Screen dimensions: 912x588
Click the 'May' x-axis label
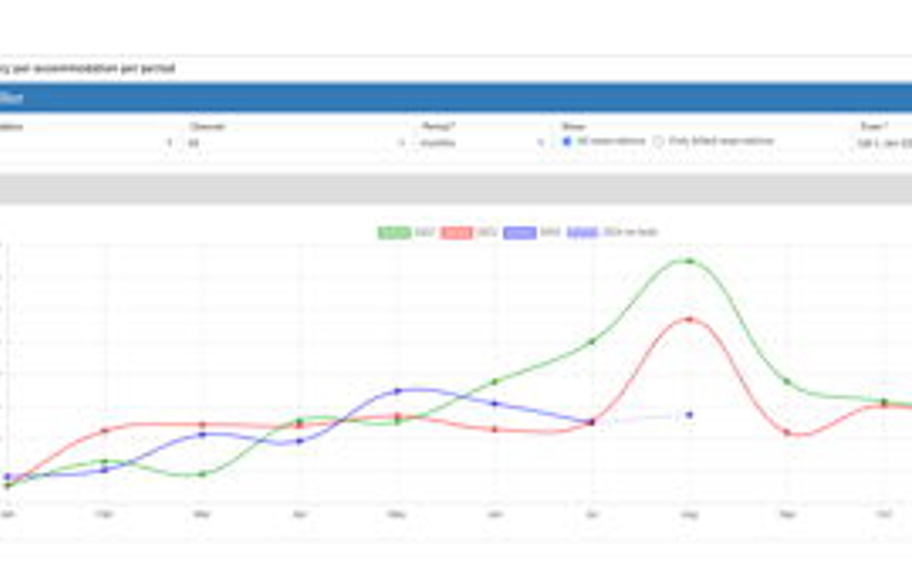tap(397, 514)
